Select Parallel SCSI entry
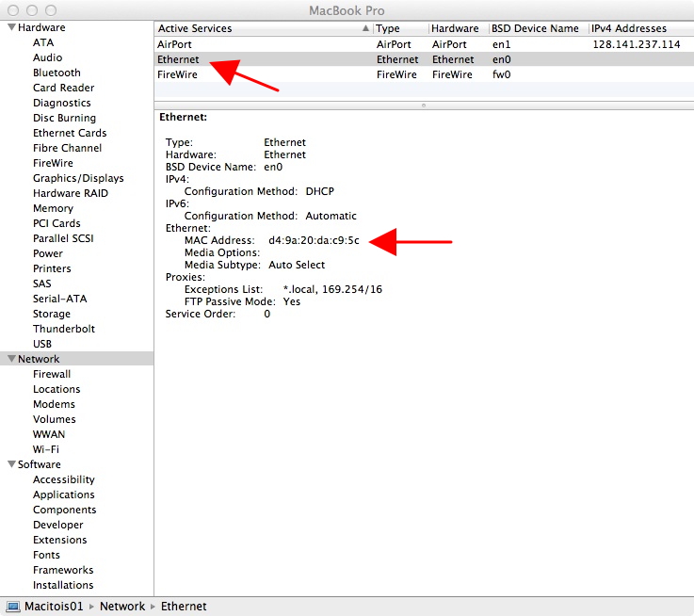 pos(63,238)
